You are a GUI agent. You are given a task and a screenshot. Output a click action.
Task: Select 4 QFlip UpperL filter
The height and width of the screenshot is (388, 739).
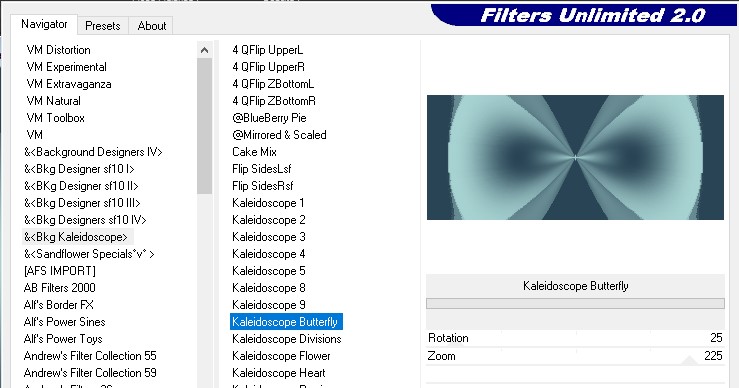(267, 50)
